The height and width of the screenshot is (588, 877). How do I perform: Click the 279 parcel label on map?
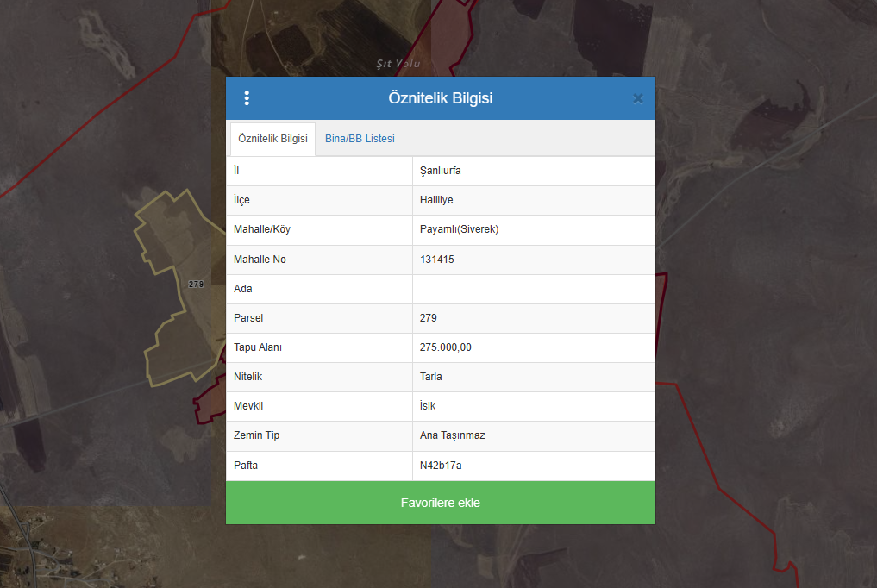click(x=196, y=284)
